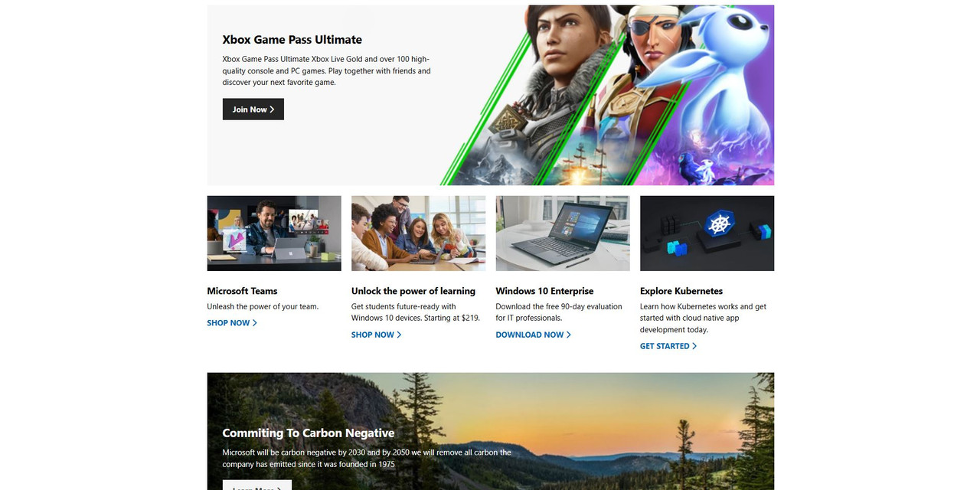Open the Kubernetes card image
This screenshot has width=980, height=490.
(x=707, y=234)
